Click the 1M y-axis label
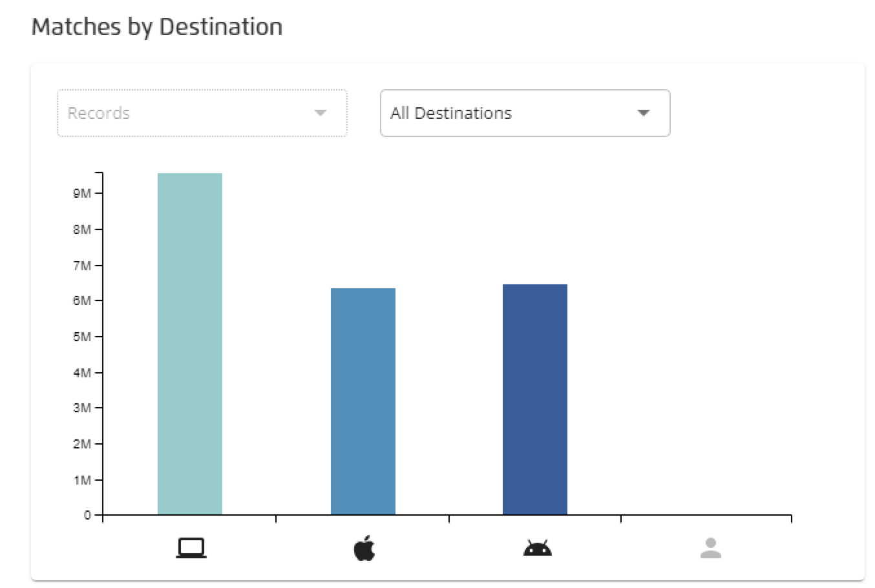 coord(82,480)
